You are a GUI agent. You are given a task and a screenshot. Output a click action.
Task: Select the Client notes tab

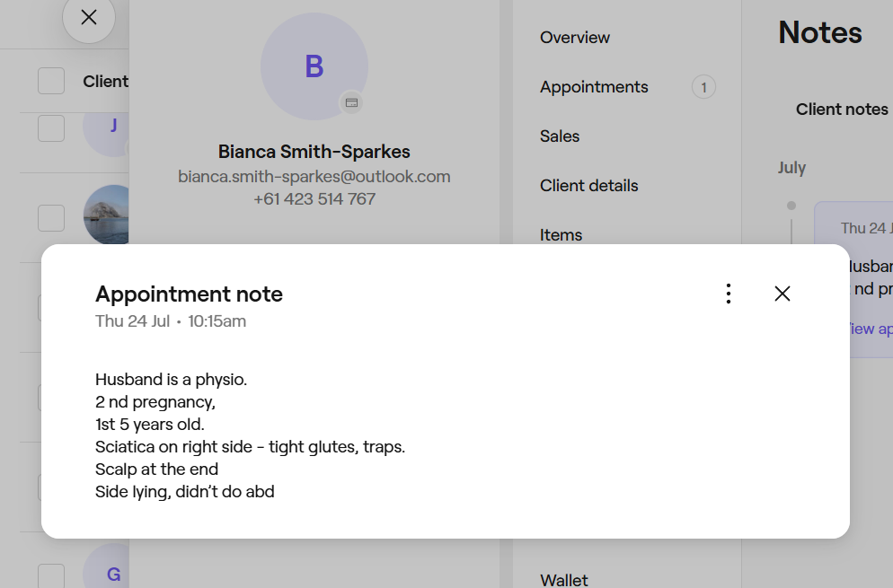842,110
